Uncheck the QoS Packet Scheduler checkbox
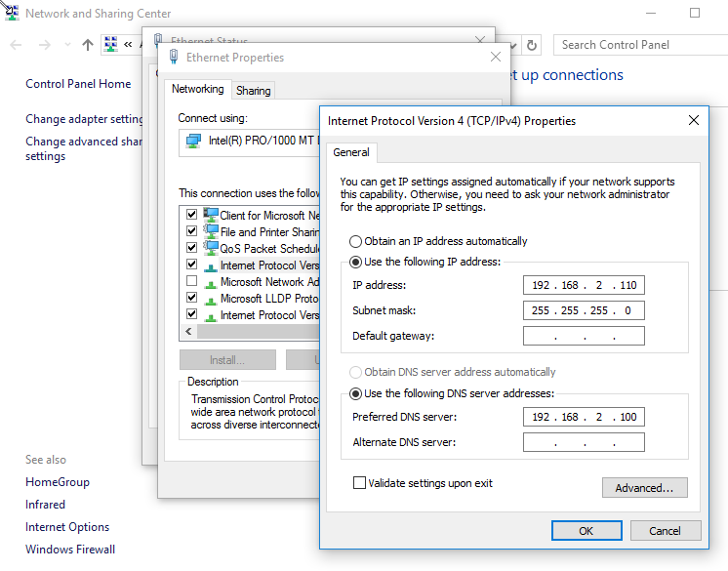 point(192,248)
